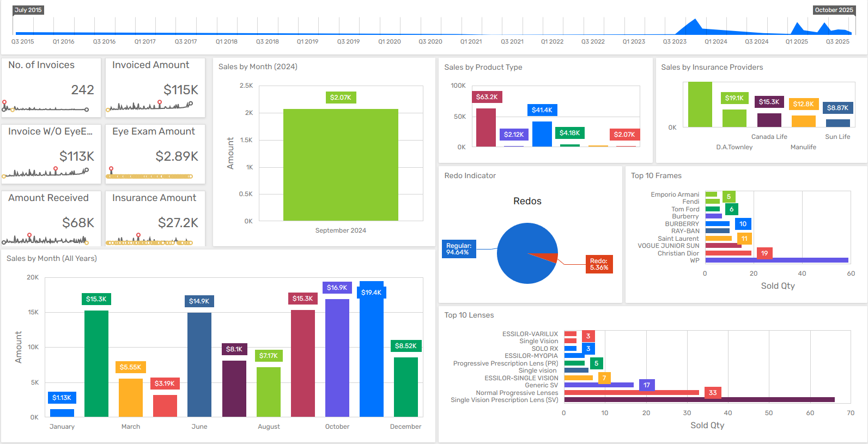Open the Invoiced Amount KPI card

[155, 88]
